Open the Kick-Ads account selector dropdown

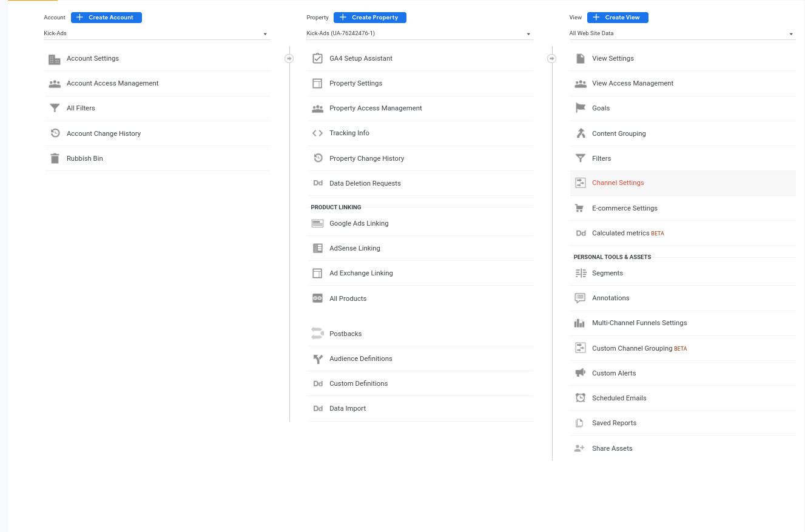[157, 33]
